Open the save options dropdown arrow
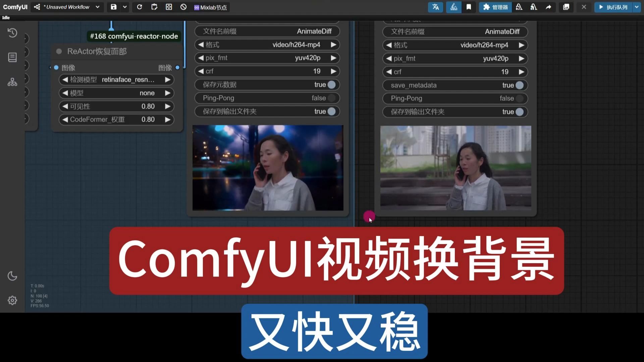This screenshot has width=644, height=362. 125,7
